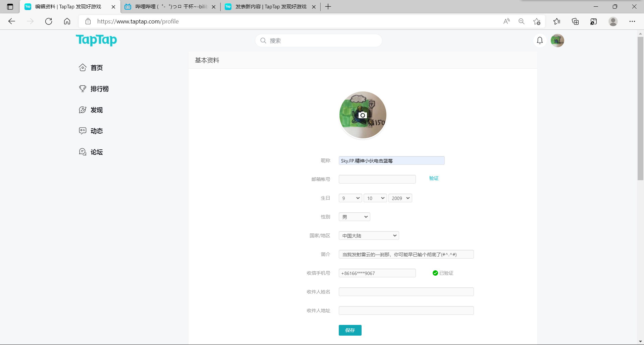Expand the birthday dropdown showing 10
The height and width of the screenshot is (345, 644).
pyautogui.click(x=375, y=198)
